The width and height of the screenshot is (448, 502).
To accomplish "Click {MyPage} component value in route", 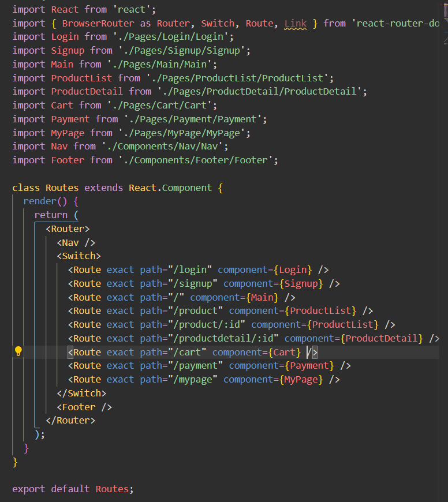I will tap(301, 379).
